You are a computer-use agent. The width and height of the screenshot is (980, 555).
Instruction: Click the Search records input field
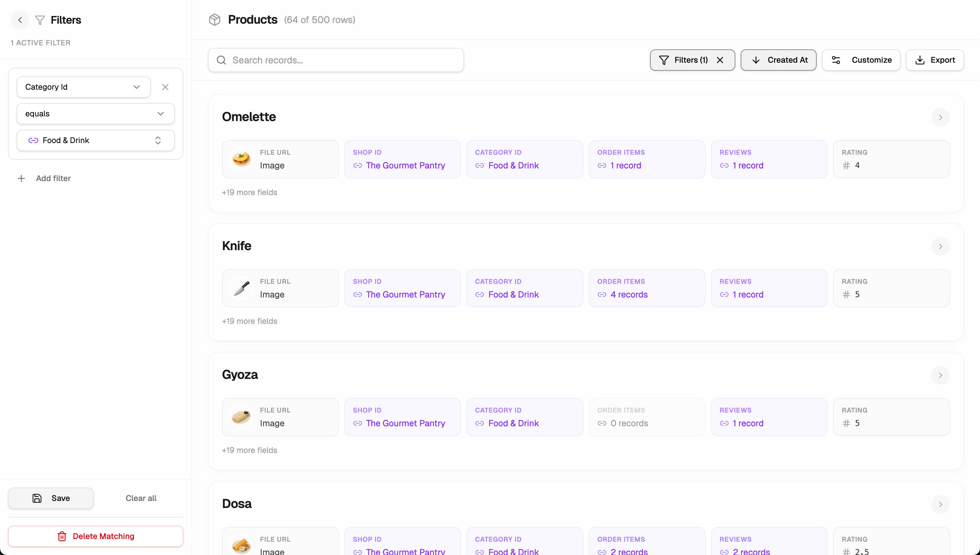(x=336, y=60)
